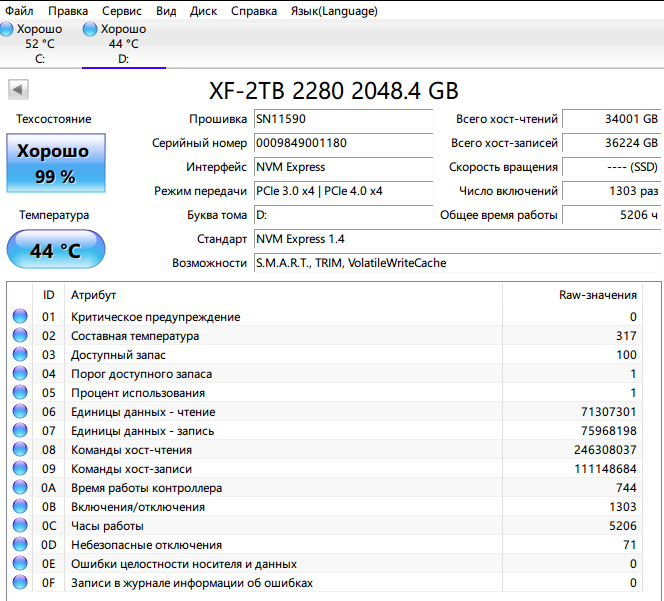Image resolution: width=664 pixels, height=601 pixels.
Task: Click transfer mode field PCIe 3.0 x4
Action: tap(343, 191)
